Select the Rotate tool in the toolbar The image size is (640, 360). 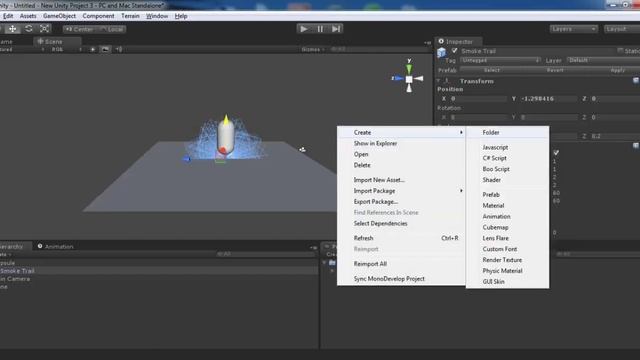click(x=29, y=29)
